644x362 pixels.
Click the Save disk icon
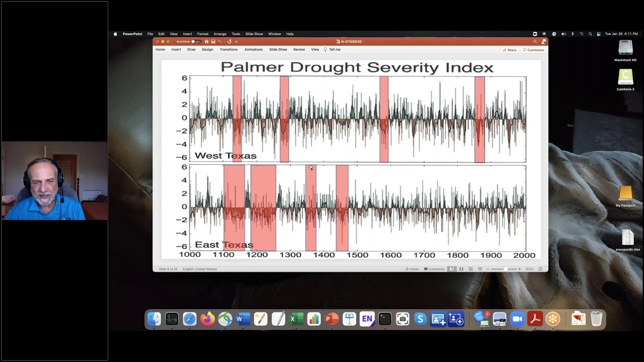(x=213, y=42)
